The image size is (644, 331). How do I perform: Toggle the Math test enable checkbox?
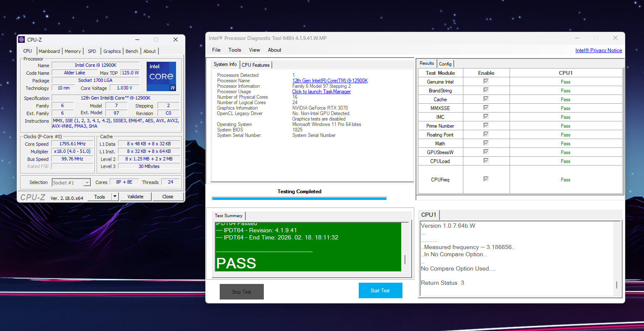point(486,143)
